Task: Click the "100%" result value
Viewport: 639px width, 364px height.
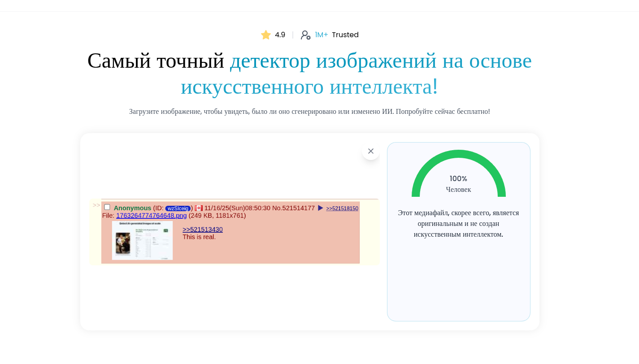Action: [x=459, y=178]
